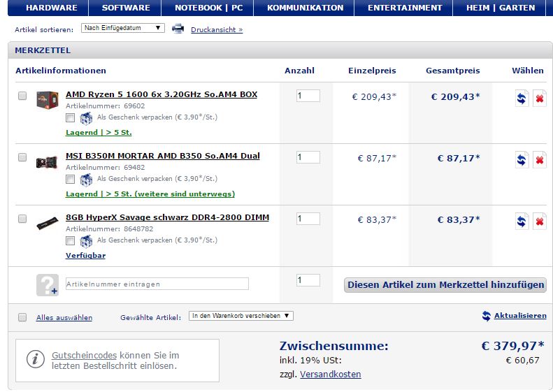Open MSI B350M MORTAR product thumbnail
Viewport: 553px width, 392px height.
click(x=48, y=162)
